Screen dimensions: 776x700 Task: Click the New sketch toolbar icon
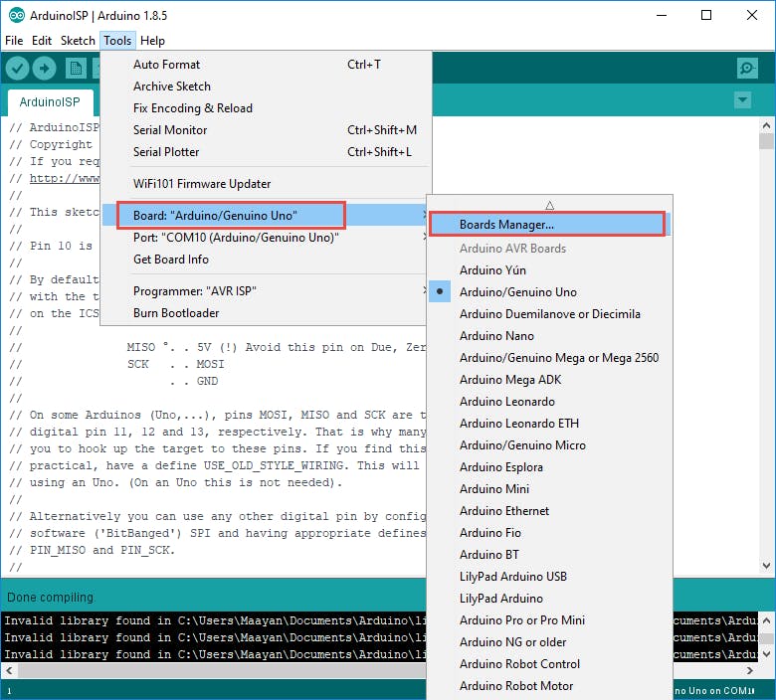coord(76,68)
